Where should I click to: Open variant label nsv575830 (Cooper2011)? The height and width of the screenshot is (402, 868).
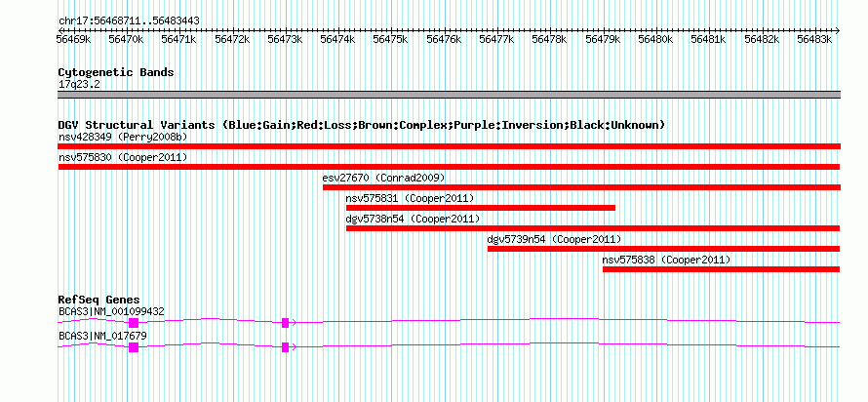pyautogui.click(x=123, y=158)
